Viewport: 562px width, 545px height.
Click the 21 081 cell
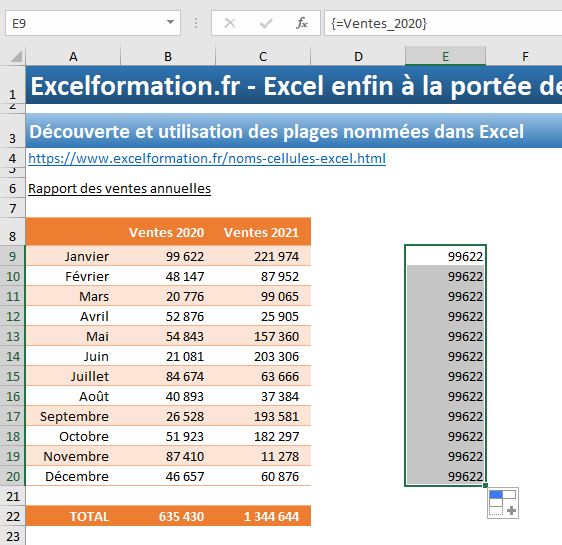pos(168,357)
